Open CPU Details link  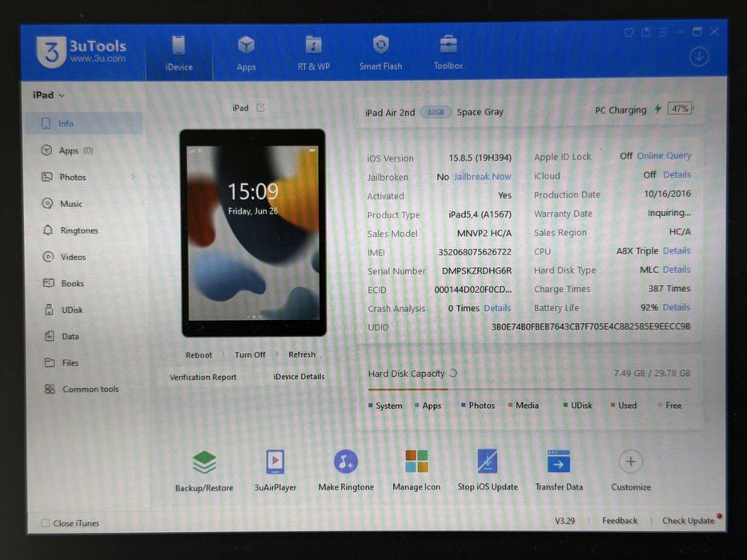coord(677,250)
